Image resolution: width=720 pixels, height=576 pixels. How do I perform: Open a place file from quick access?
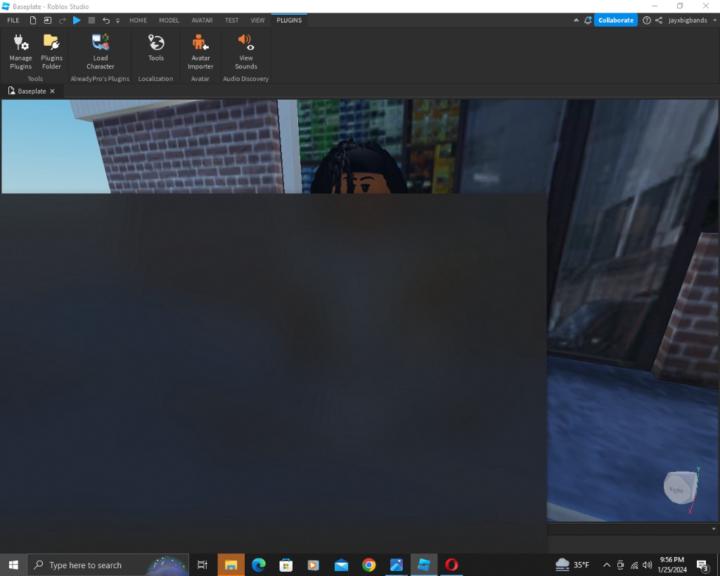(47, 20)
